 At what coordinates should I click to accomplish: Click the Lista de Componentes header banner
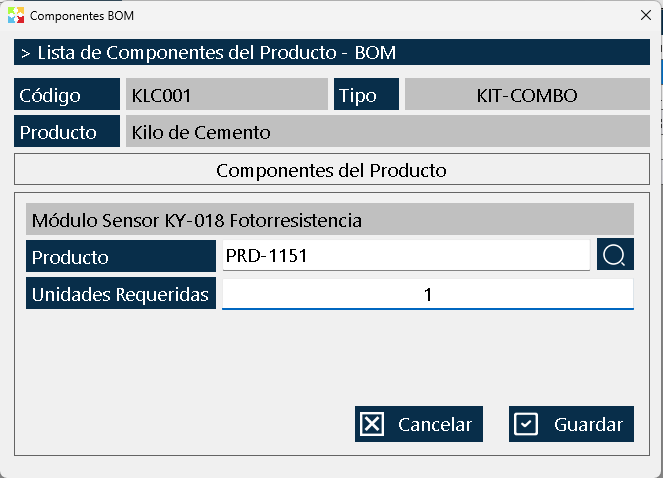[332, 52]
